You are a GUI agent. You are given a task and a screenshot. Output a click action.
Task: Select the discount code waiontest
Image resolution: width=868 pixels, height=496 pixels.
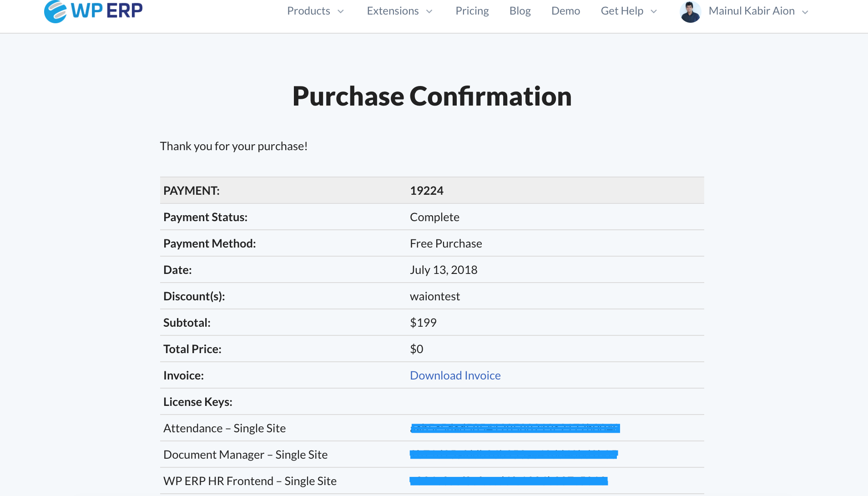(435, 296)
